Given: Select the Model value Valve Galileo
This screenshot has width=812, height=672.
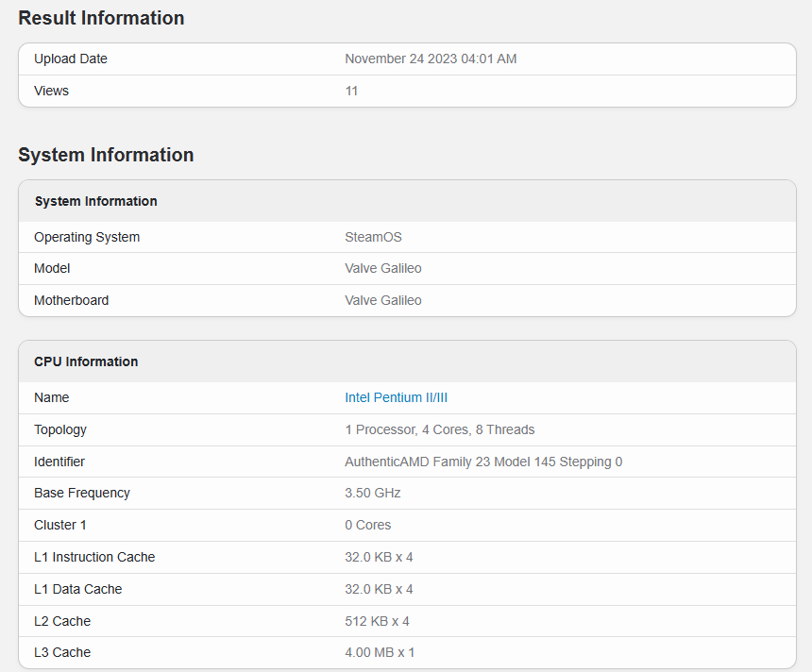Looking at the screenshot, I should [x=383, y=268].
